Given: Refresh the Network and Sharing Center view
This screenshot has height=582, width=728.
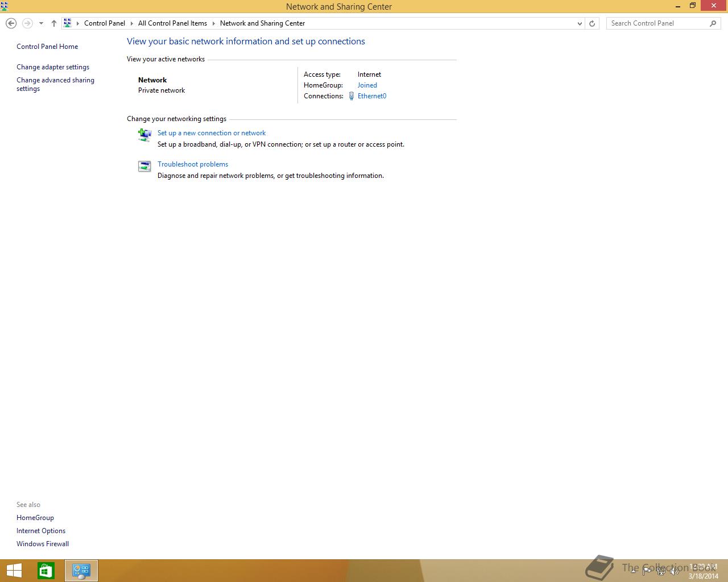Looking at the screenshot, I should [x=592, y=23].
